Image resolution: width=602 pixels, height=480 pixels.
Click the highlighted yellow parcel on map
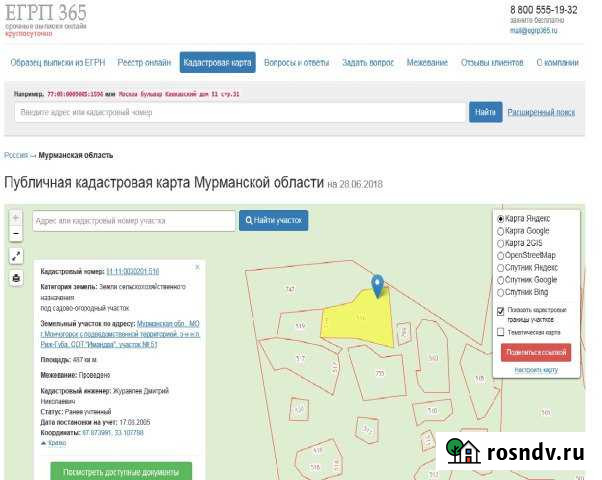[x=359, y=319]
